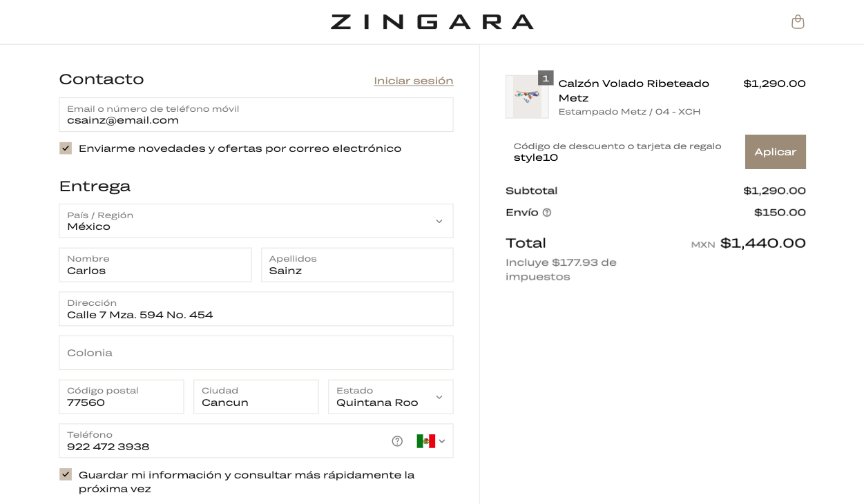The height and width of the screenshot is (504, 864).
Task: Select the Dirección address field
Action: 256,309
